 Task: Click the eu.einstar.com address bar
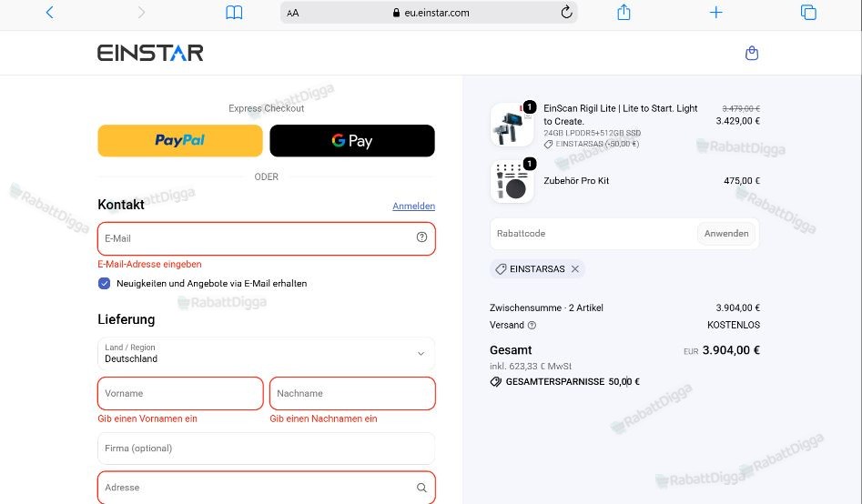[429, 13]
